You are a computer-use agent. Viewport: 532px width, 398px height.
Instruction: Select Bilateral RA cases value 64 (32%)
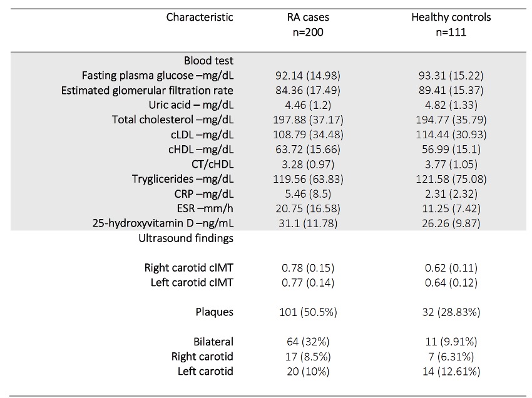[x=308, y=342]
